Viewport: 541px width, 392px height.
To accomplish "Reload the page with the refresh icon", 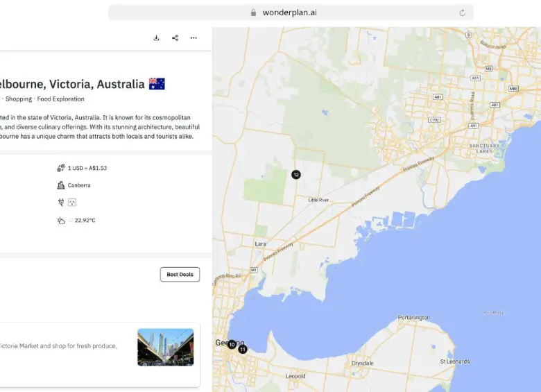I will tap(463, 12).
